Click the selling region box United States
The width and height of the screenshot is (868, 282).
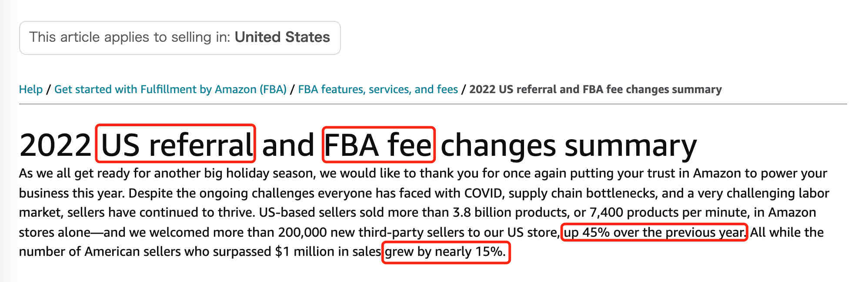coord(180,37)
